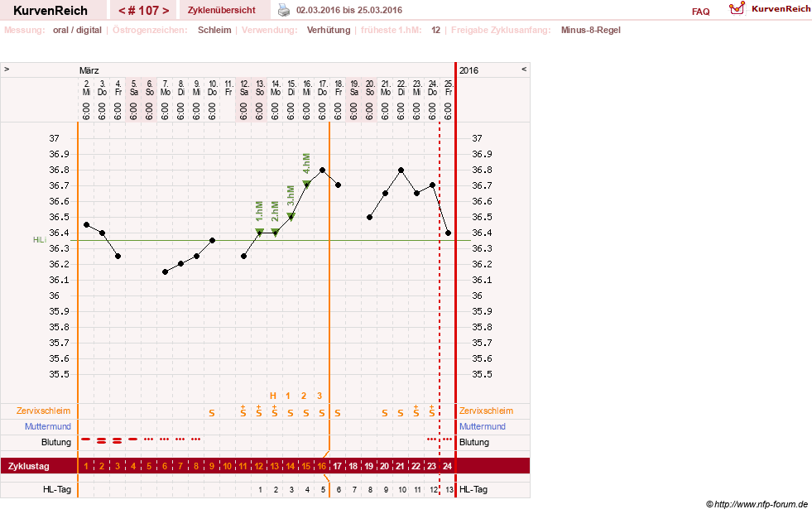
Task: Click the HLi baseline label
Action: click(x=40, y=240)
